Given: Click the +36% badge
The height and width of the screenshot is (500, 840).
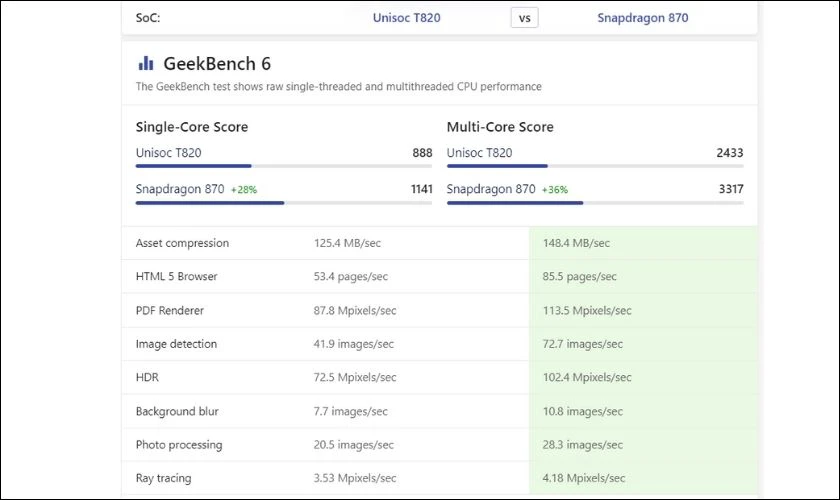Looking at the screenshot, I should tap(554, 190).
